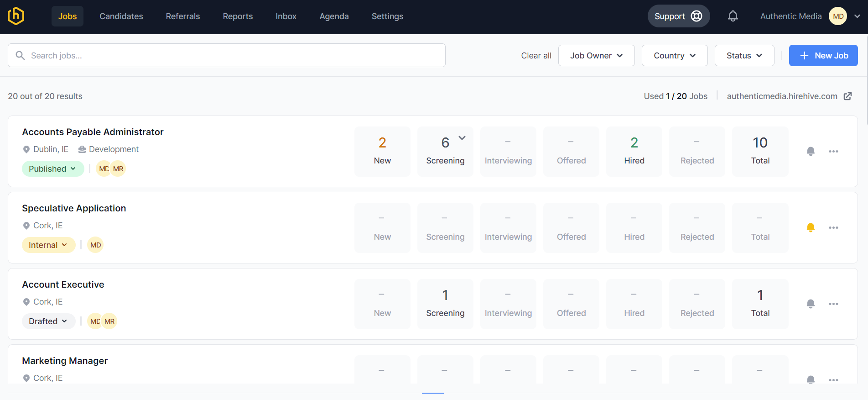Open the Support help button
Screen dimensions: 868x400
678,16
